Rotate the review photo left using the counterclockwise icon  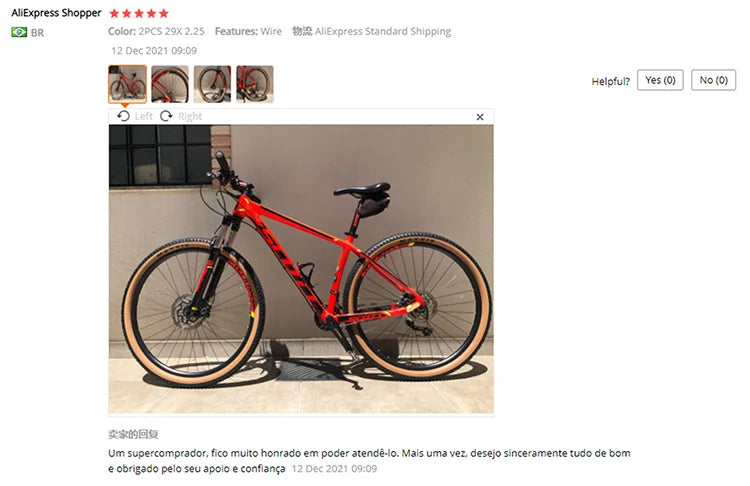click(123, 116)
